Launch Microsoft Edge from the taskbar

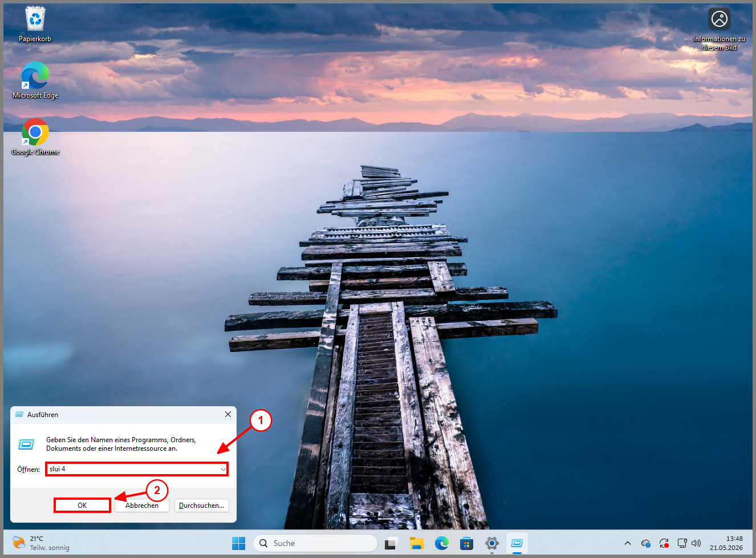[442, 543]
